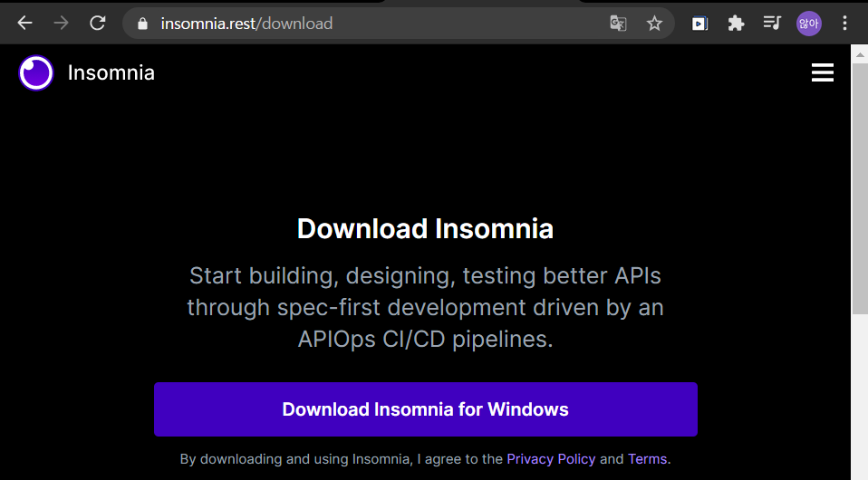
Task: Click the page scrollbar up arrow
Action: point(860,54)
